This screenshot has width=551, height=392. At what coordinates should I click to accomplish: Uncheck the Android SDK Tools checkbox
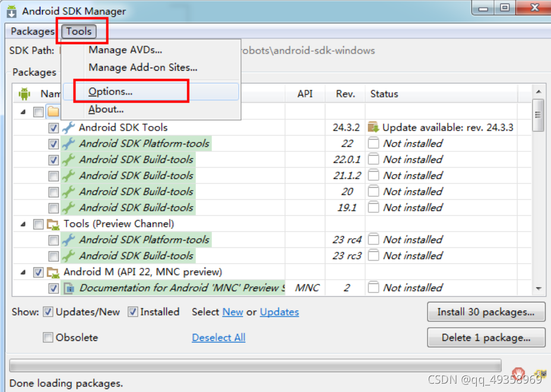[x=53, y=128]
